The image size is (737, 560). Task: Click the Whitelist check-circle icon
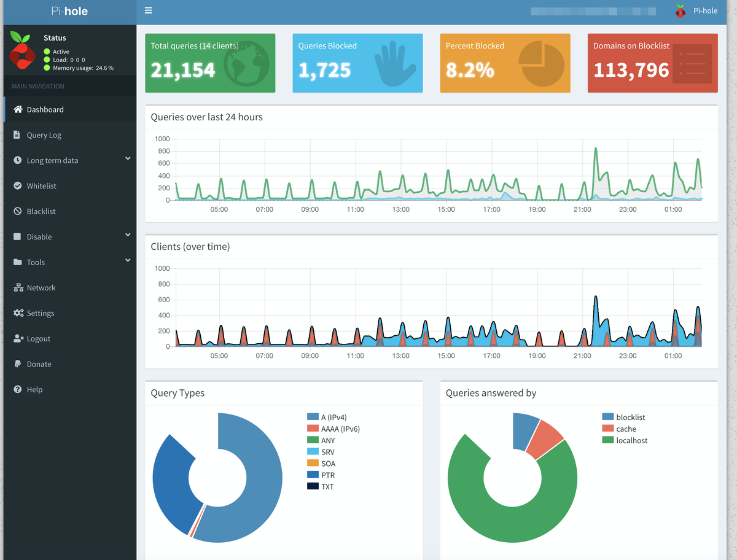pos(17,185)
